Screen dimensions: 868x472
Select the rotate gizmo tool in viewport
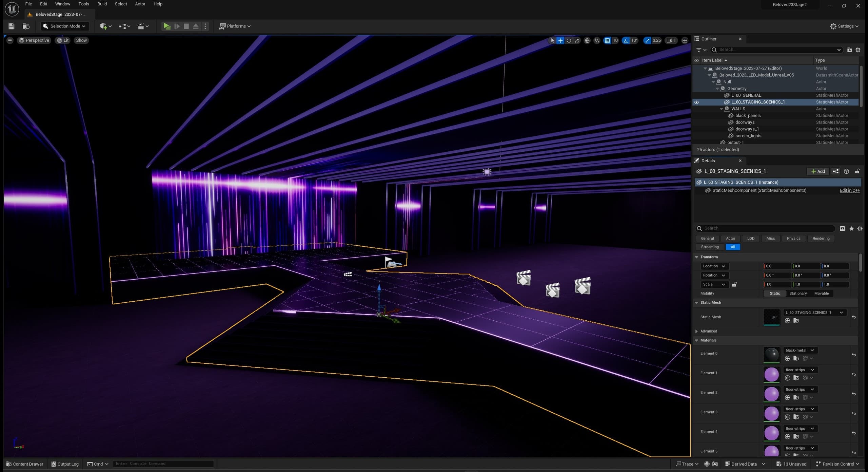coord(569,40)
